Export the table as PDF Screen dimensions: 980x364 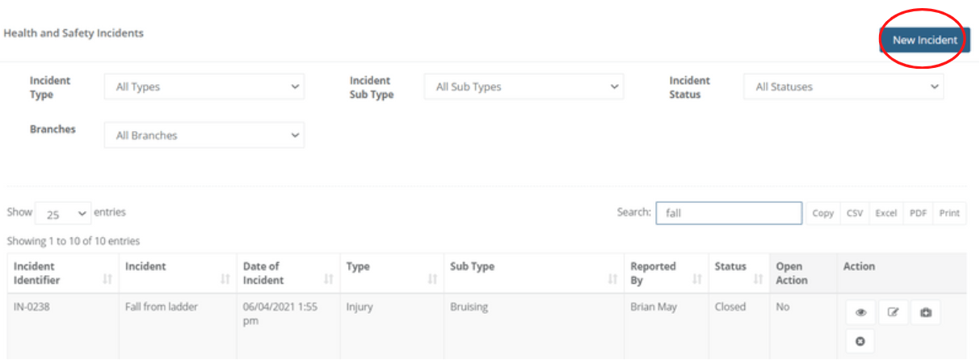click(x=918, y=214)
